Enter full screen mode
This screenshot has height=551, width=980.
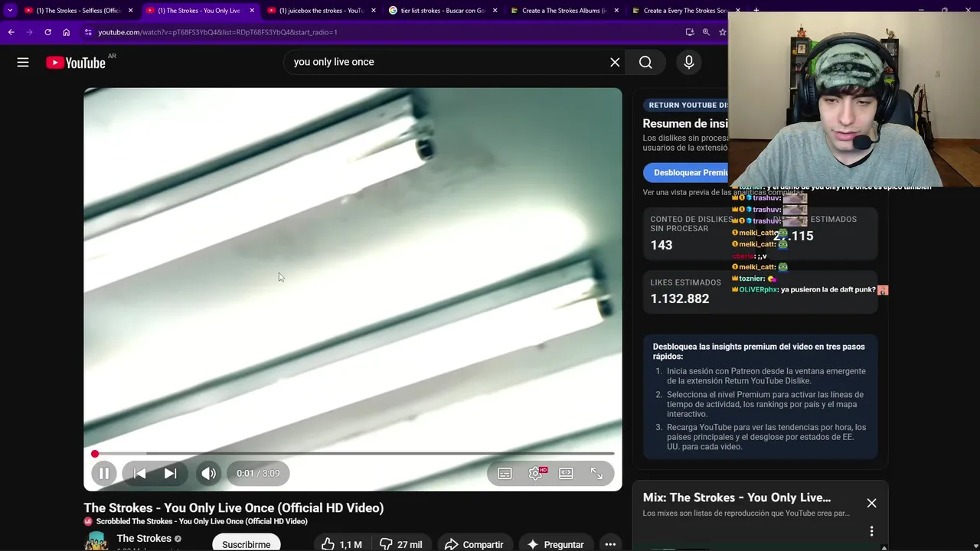tap(596, 474)
